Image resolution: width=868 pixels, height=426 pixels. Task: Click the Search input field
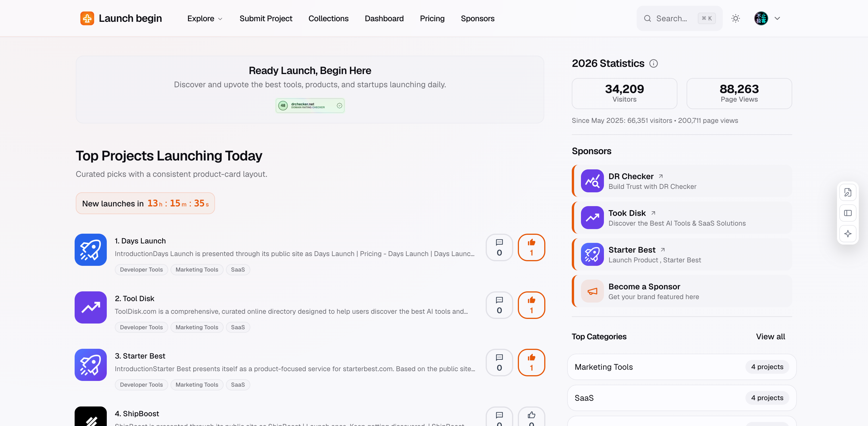point(679,18)
